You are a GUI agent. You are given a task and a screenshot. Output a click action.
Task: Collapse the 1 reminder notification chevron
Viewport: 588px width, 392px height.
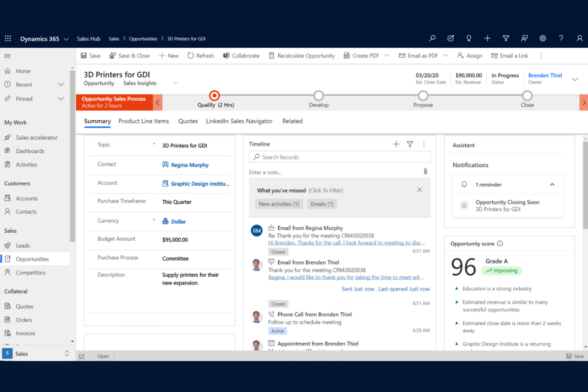click(552, 184)
